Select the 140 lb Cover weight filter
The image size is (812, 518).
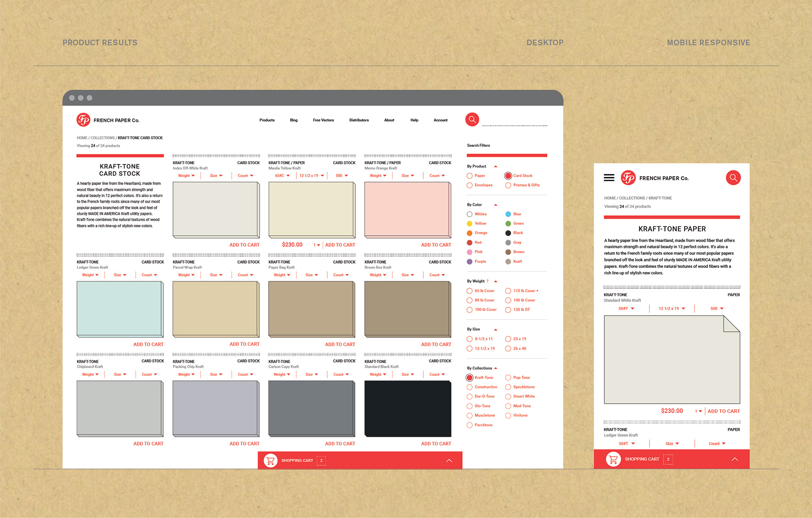[x=508, y=300]
